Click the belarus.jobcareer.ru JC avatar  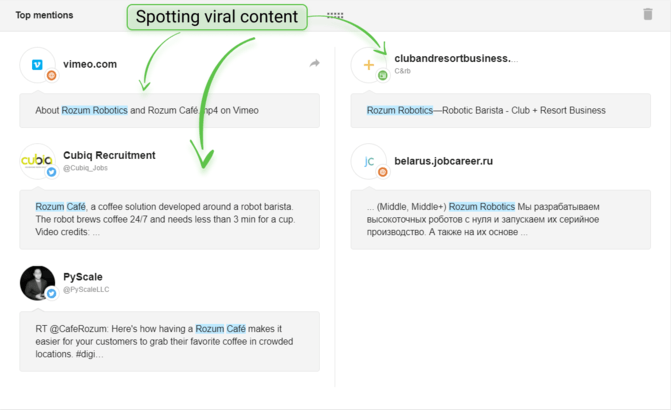click(x=368, y=161)
